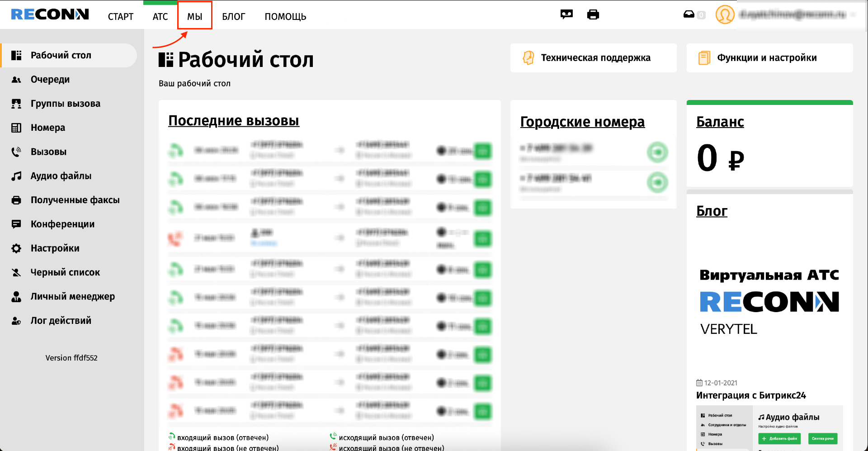
Task: Click the Аудио файлы music note icon
Action: click(16, 176)
